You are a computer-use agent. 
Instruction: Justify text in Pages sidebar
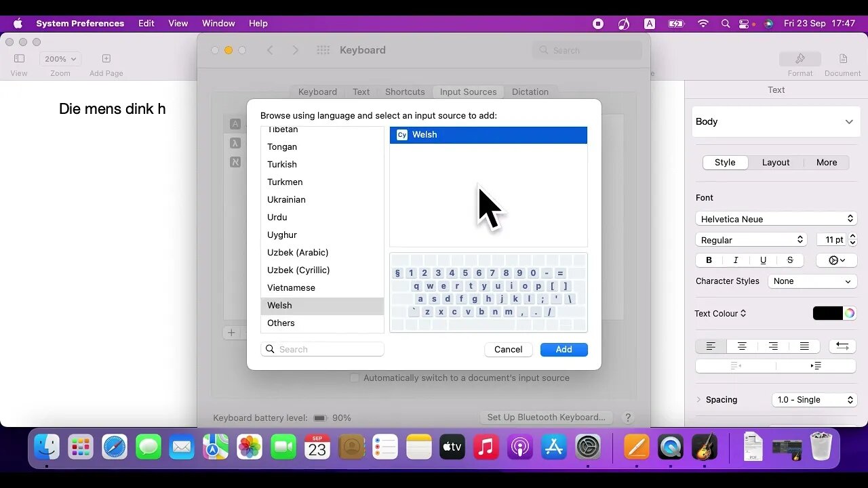click(804, 346)
